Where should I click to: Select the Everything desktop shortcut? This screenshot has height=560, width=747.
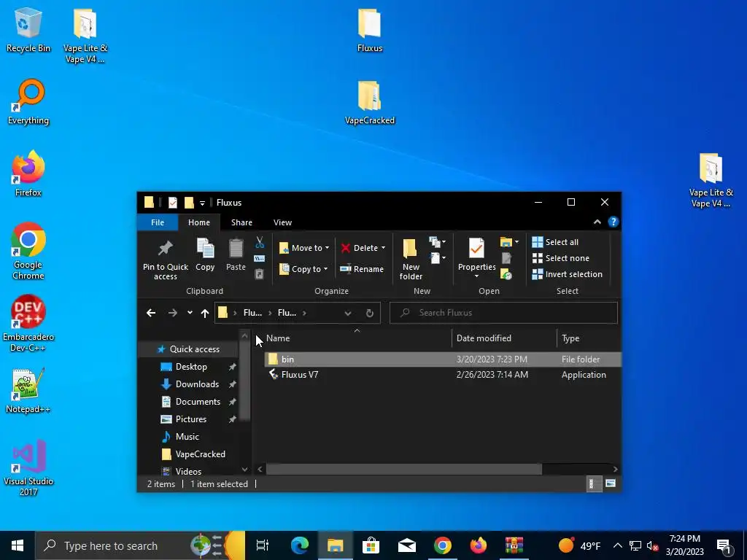[x=28, y=101]
